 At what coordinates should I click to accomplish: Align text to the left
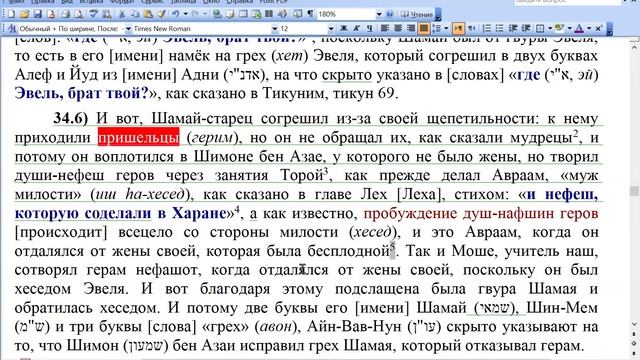point(384,28)
